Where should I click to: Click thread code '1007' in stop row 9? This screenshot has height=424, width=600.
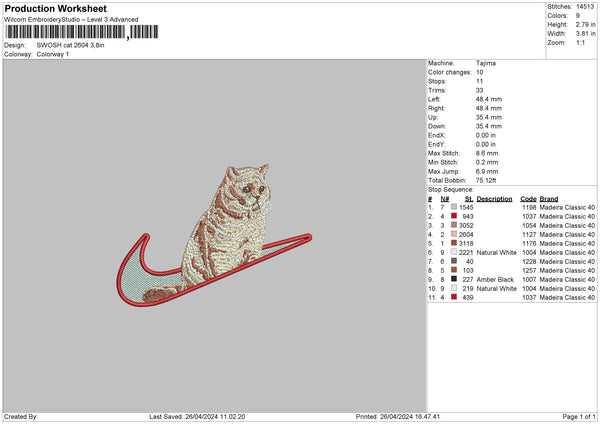click(529, 279)
